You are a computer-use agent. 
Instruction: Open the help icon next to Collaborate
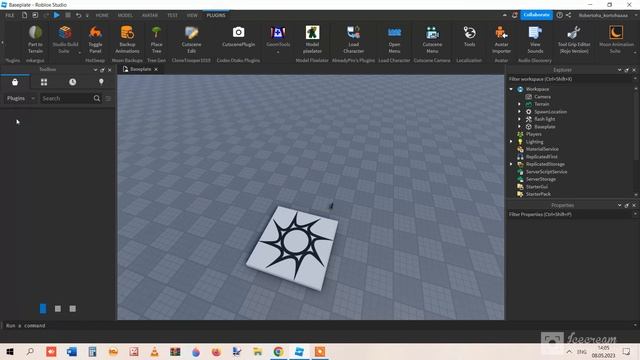click(560, 15)
